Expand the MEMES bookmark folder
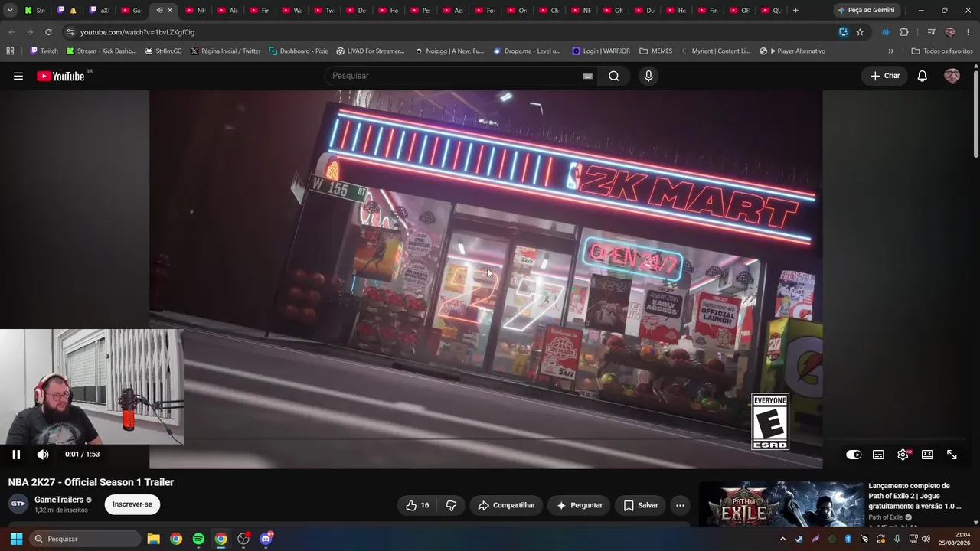This screenshot has height=551, width=980. tap(656, 51)
